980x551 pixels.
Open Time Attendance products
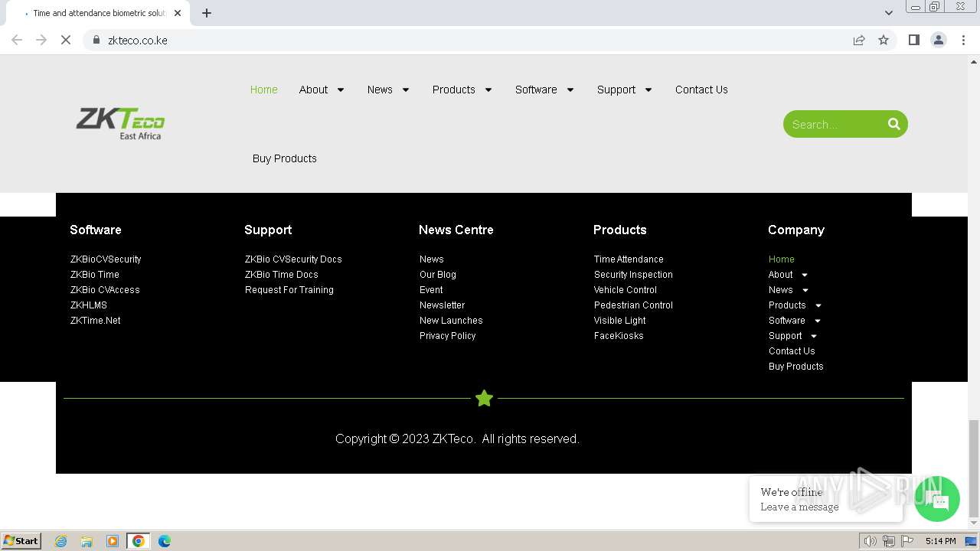point(629,259)
